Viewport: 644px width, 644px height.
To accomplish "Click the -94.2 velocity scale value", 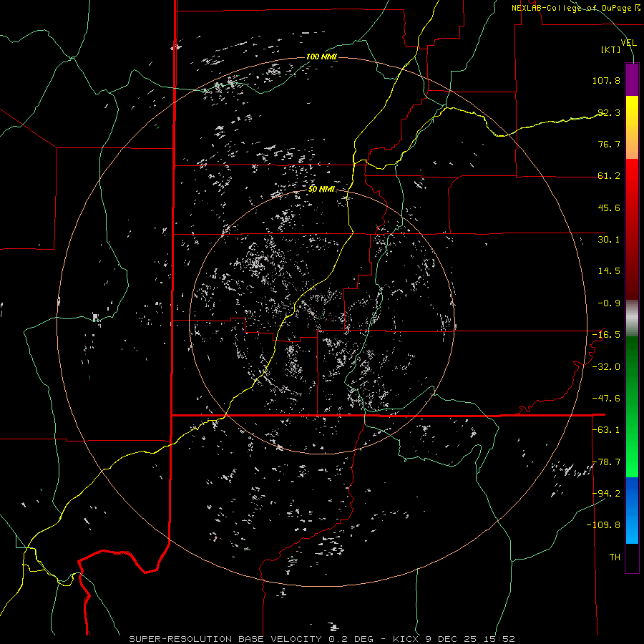I will (x=606, y=494).
